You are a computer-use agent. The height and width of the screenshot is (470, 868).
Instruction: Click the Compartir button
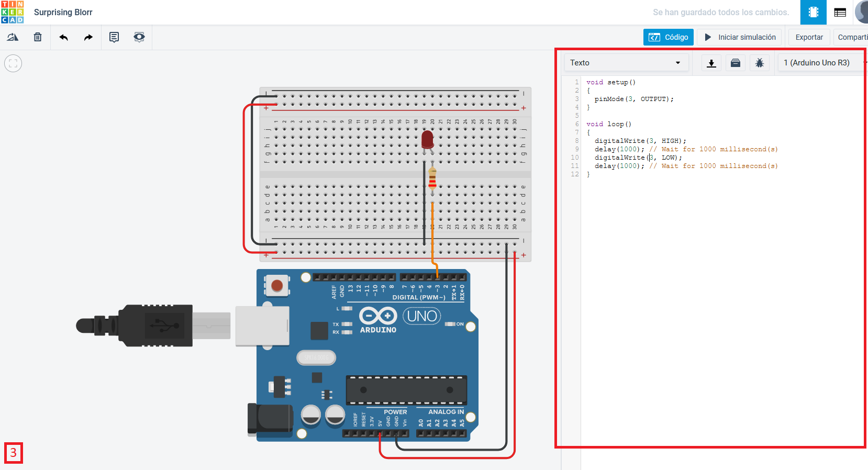coord(851,37)
